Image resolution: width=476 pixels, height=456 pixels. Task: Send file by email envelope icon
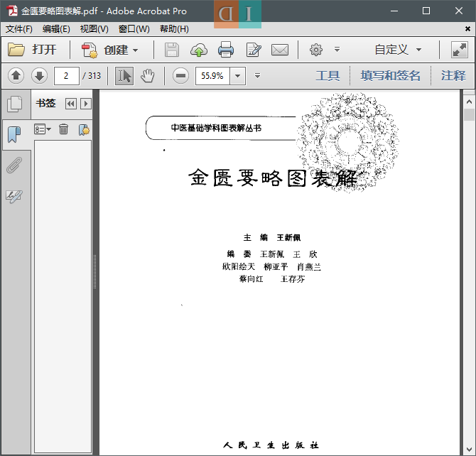[280, 50]
